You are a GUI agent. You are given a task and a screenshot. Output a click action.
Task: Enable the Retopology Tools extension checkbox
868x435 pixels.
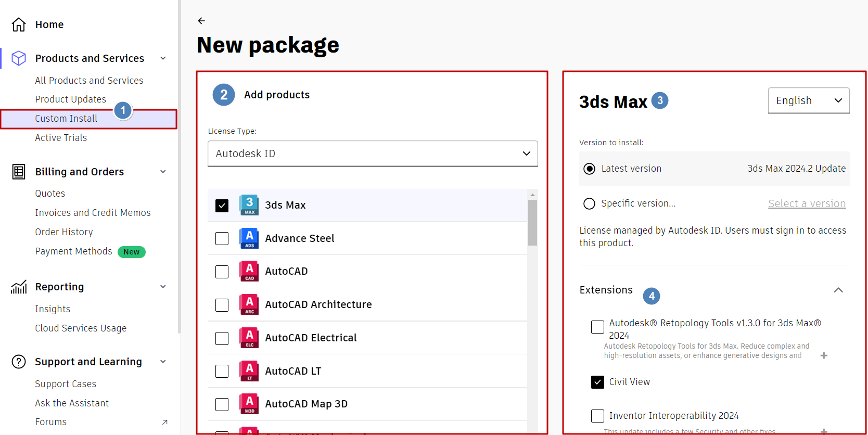pos(598,327)
